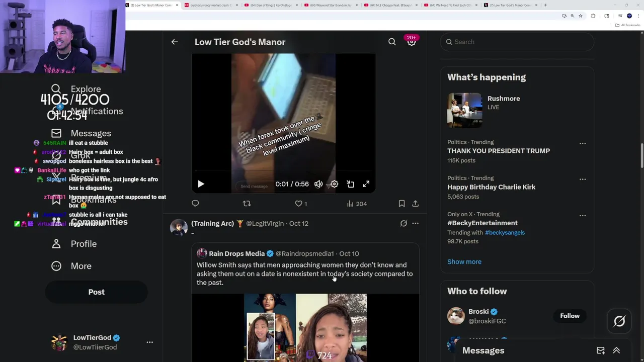The width and height of the screenshot is (644, 362).
Task: Open #beckysangels hashtag link
Action: 505,232
